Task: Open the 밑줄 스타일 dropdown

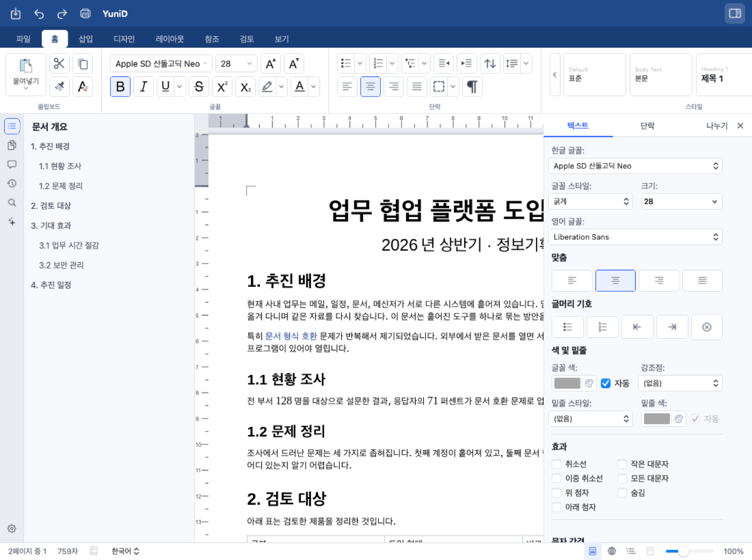Action: (x=591, y=419)
